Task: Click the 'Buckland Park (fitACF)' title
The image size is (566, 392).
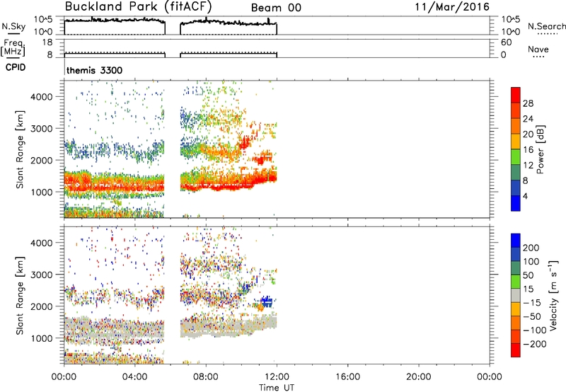Action: tap(138, 7)
